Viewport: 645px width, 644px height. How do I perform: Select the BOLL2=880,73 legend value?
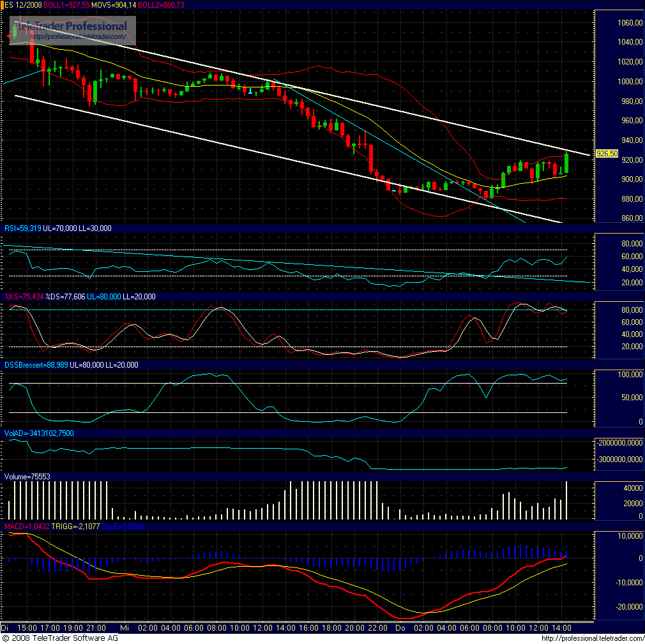tap(161, 5)
